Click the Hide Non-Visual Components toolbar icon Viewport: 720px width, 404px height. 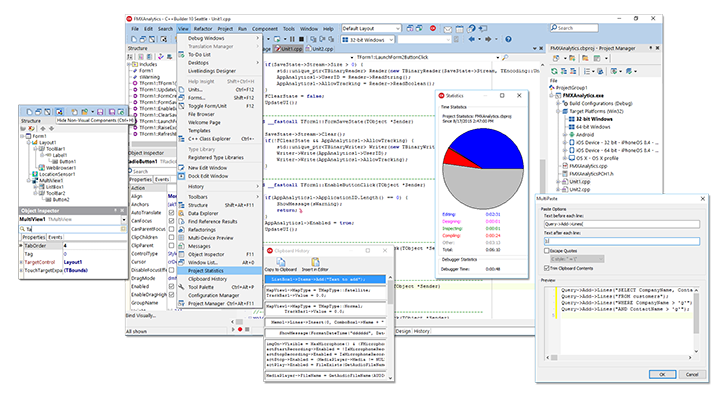coord(59,112)
